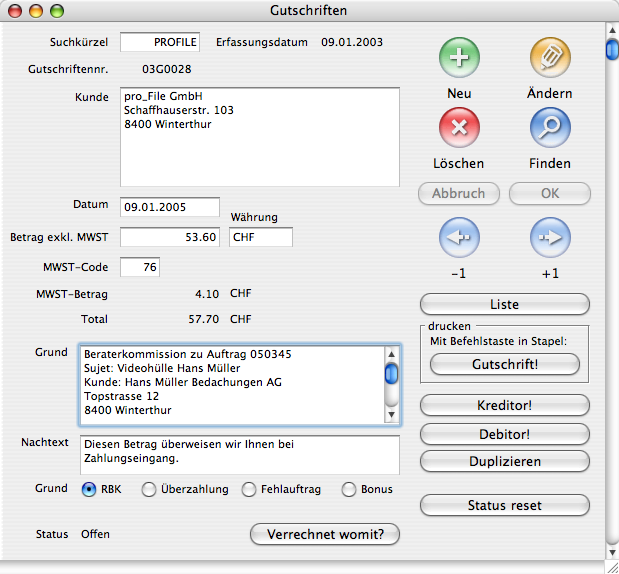Pick the Bonus radio option
The height and width of the screenshot is (574, 619).
pyautogui.click(x=349, y=490)
